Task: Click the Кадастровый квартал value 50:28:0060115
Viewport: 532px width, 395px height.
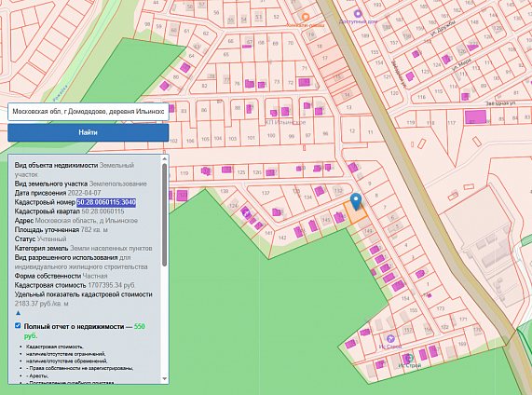Action: [102, 211]
